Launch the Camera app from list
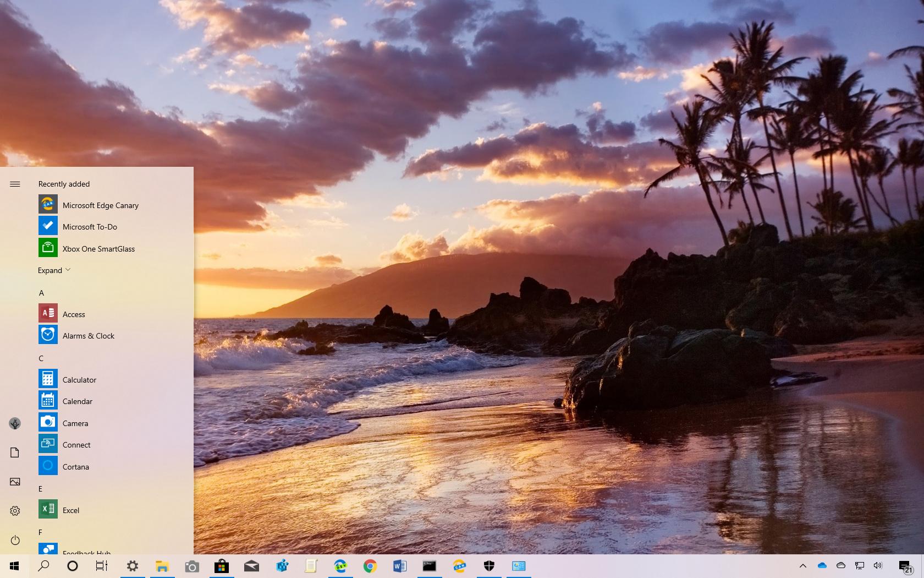Viewport: 924px width, 578px height. point(116,423)
